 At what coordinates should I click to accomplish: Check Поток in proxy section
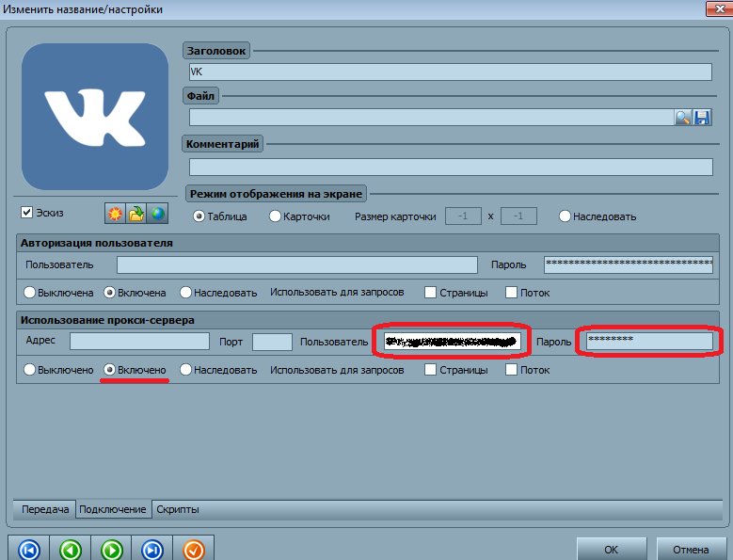pyautogui.click(x=512, y=370)
